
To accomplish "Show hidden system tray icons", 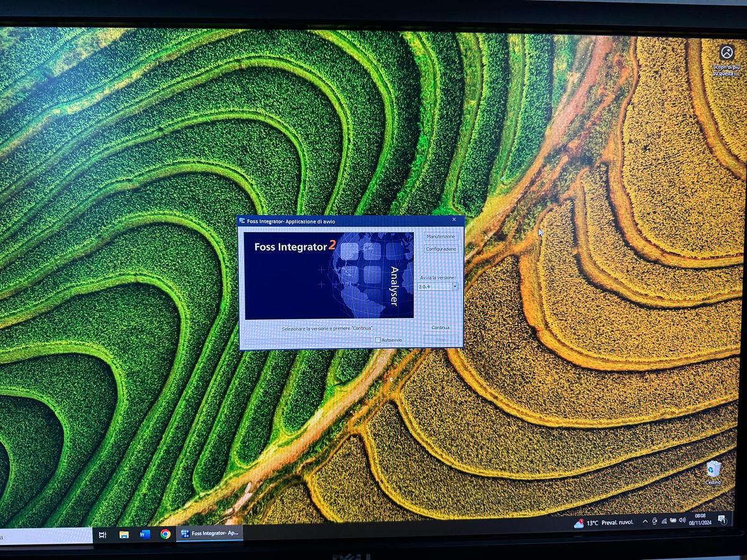I will 645,521.
